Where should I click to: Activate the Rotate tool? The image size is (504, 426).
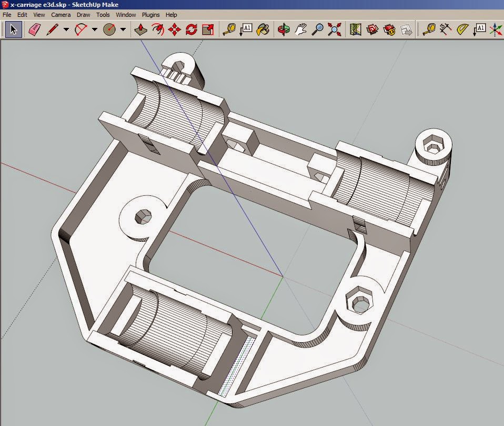pyautogui.click(x=191, y=29)
